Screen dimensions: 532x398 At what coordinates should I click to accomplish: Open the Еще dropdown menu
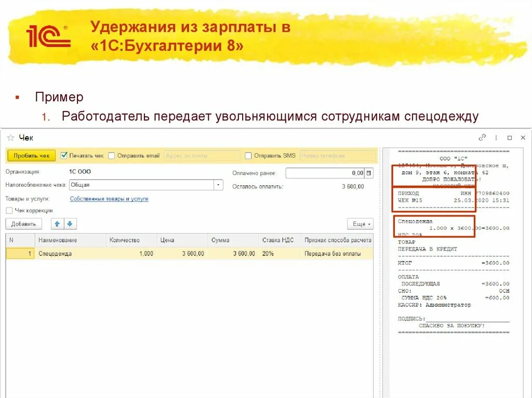click(361, 224)
